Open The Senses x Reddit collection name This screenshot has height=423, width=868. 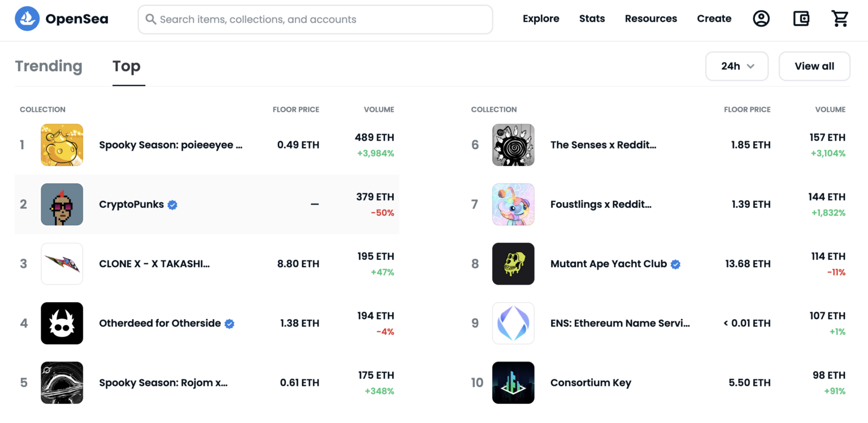click(x=603, y=145)
